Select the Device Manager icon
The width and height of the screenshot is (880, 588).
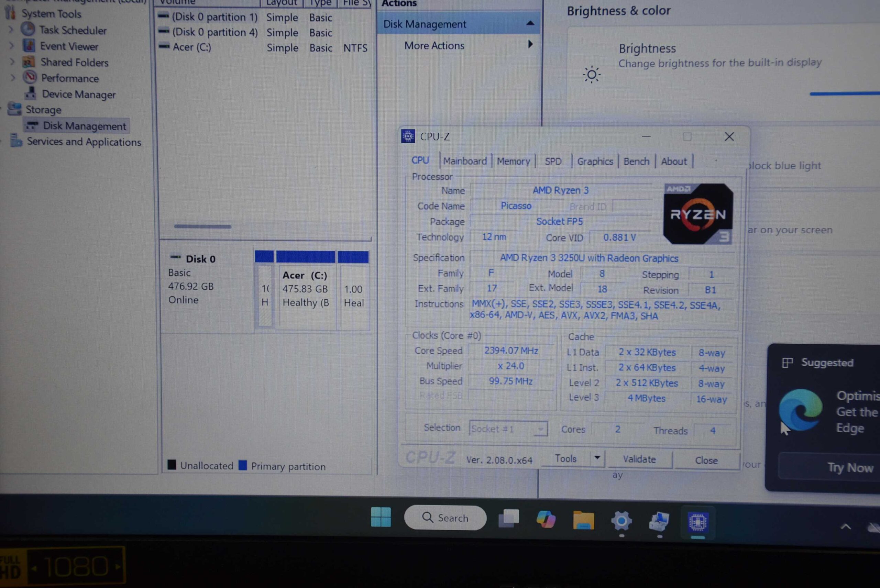point(31,93)
